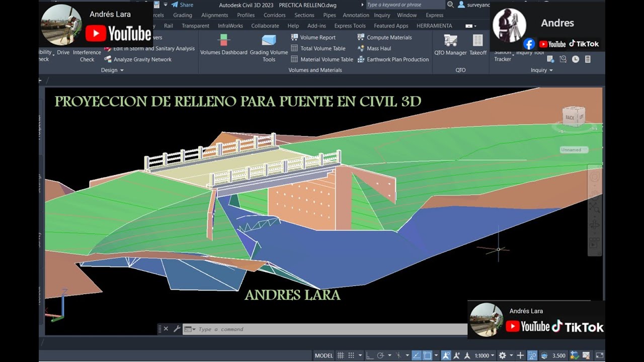The height and width of the screenshot is (362, 644).
Task: Click the ViewCube BACK face
Action: pyautogui.click(x=570, y=117)
